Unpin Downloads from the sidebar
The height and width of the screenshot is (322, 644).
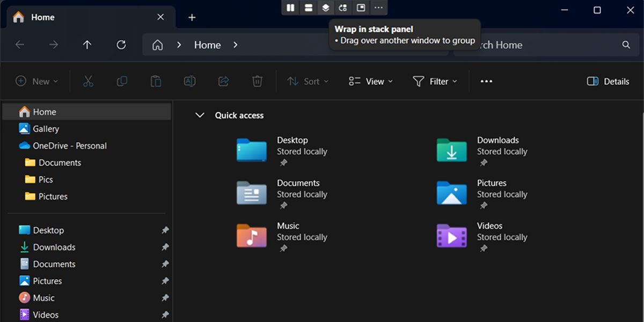pos(165,247)
